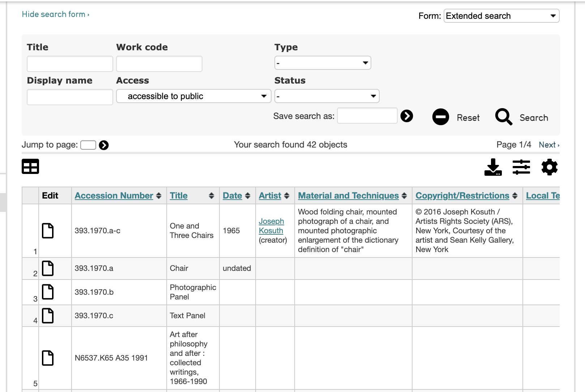Click sort arrows beside Title column

click(212, 196)
